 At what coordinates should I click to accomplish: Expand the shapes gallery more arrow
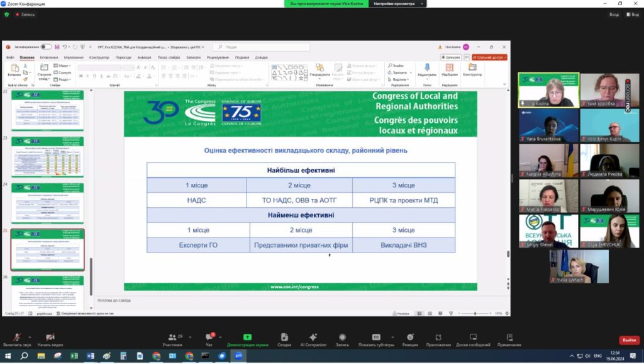[306, 77]
